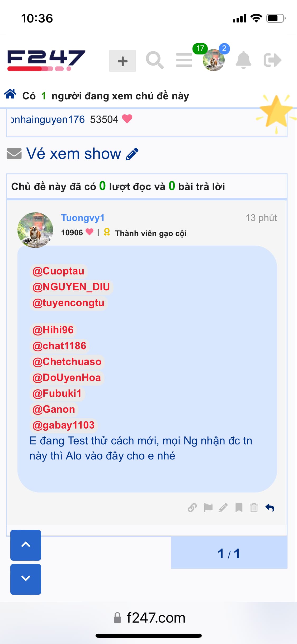Bookmark the post by Tuongvy1

[x=239, y=508]
